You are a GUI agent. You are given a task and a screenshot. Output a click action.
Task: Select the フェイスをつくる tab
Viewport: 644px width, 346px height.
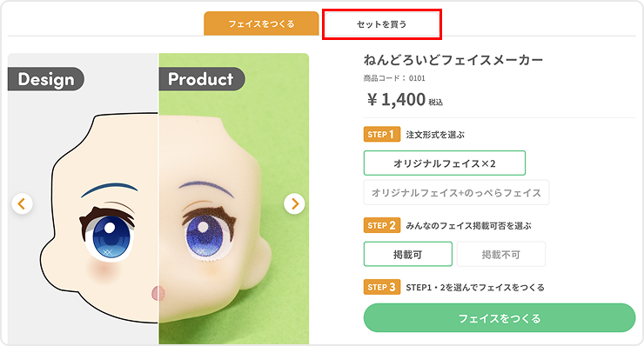261,23
